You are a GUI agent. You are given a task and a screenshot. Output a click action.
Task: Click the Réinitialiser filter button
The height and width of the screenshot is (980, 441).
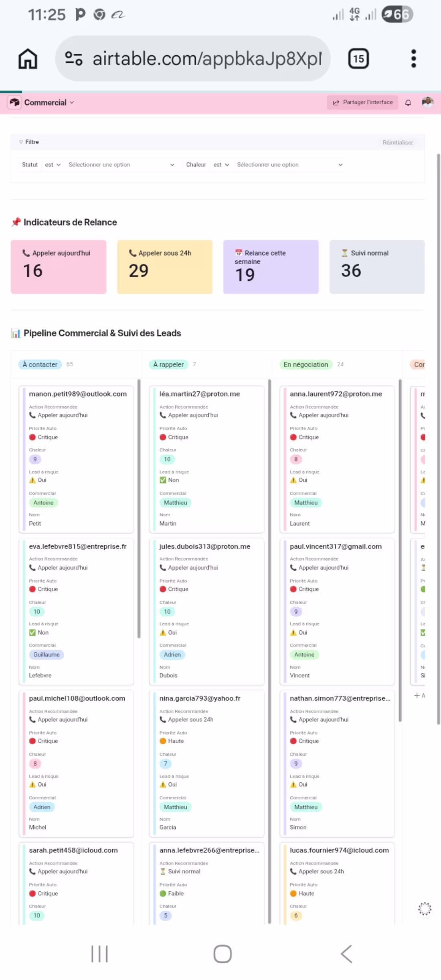(398, 142)
